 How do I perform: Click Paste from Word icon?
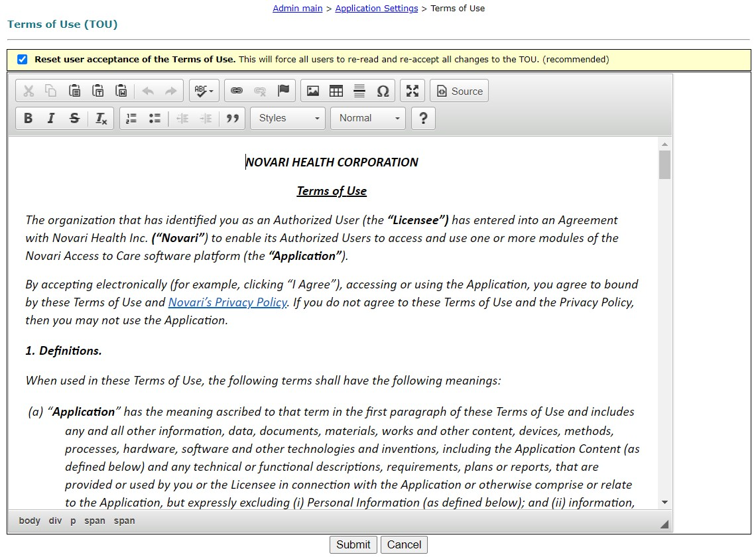click(121, 91)
